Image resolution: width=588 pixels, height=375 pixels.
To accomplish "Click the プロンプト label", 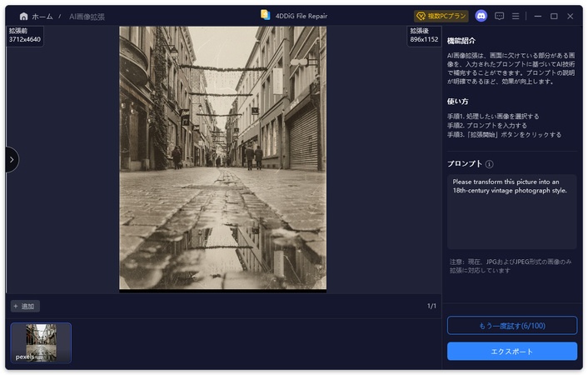I will (465, 163).
